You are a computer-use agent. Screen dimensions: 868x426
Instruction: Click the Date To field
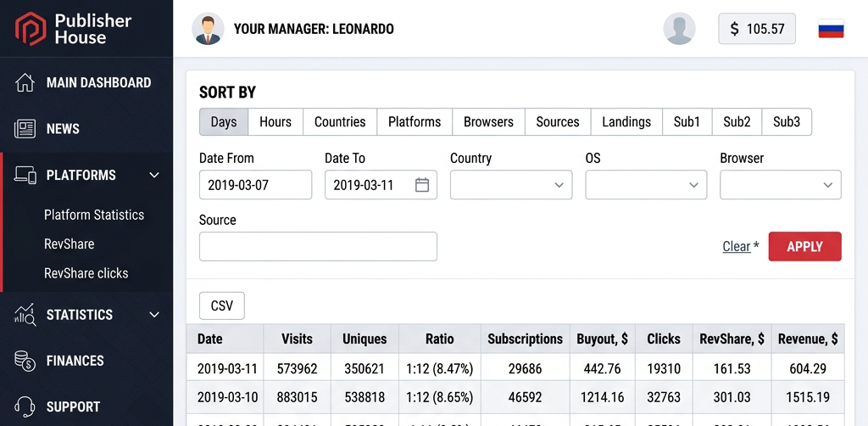coord(381,184)
